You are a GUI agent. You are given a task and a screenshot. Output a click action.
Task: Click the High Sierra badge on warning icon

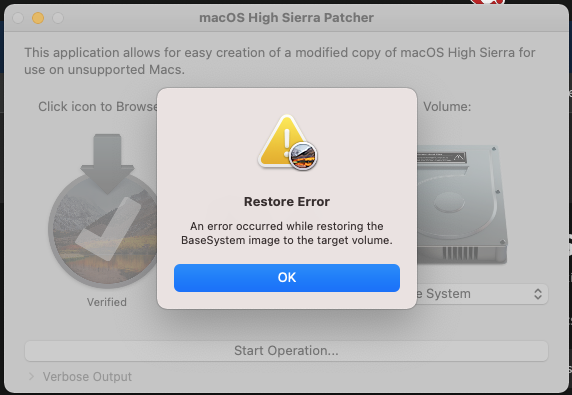click(303, 156)
